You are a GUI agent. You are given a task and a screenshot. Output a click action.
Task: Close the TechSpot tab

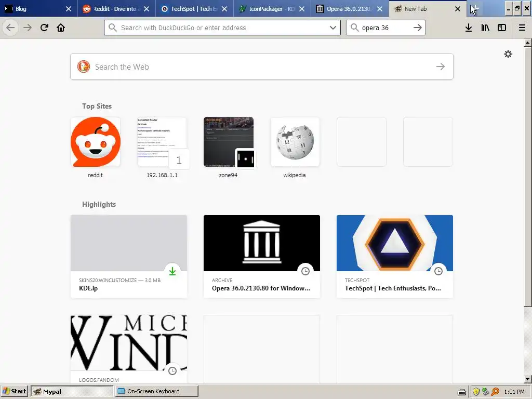click(x=224, y=9)
